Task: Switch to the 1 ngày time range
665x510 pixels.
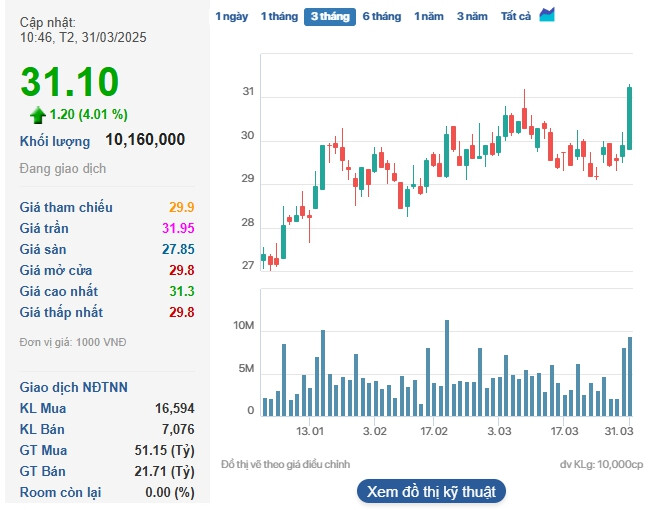Action: 231,16
